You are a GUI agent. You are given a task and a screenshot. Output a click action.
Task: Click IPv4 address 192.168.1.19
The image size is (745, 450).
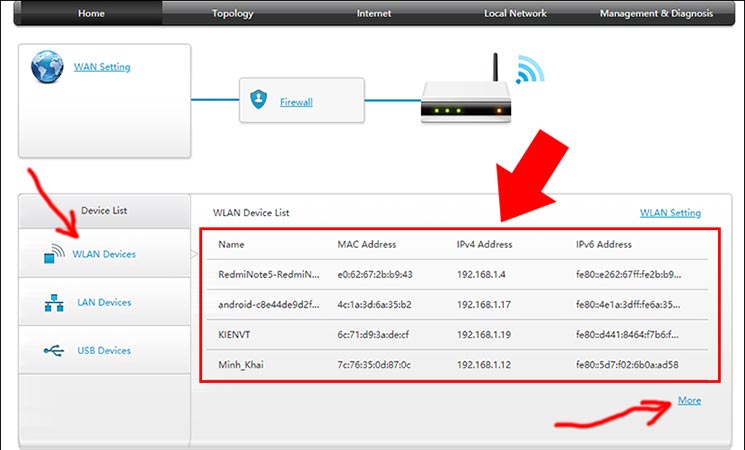pos(484,335)
